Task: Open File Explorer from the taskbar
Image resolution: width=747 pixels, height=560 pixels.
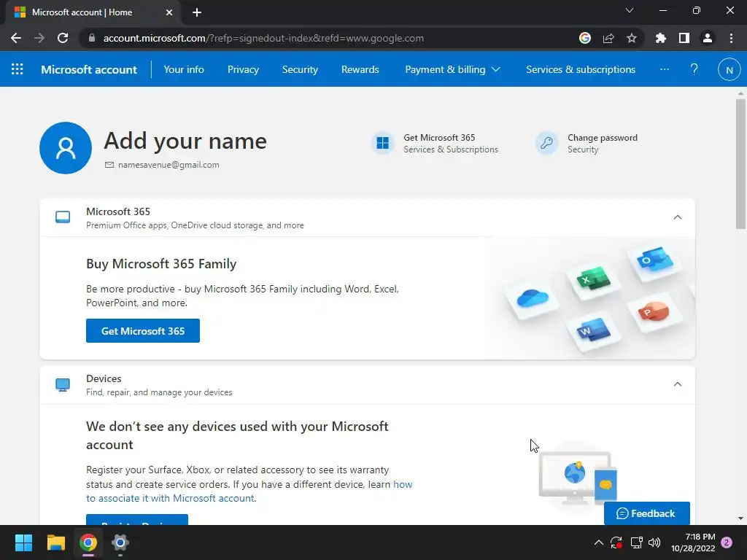Action: pos(55,542)
